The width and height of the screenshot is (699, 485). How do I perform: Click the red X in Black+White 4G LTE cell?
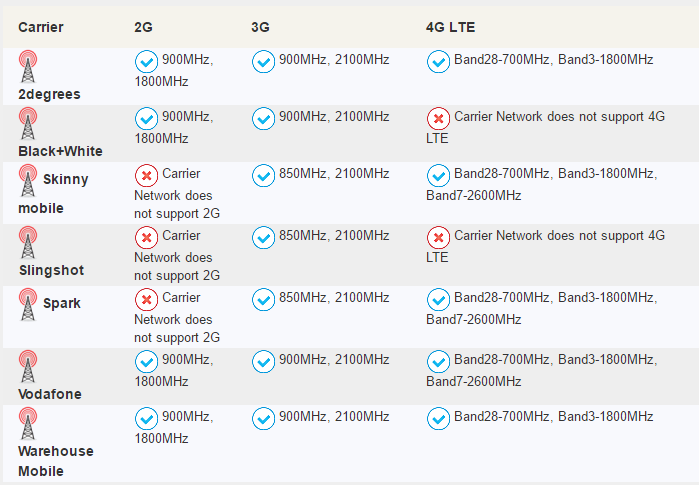point(438,119)
